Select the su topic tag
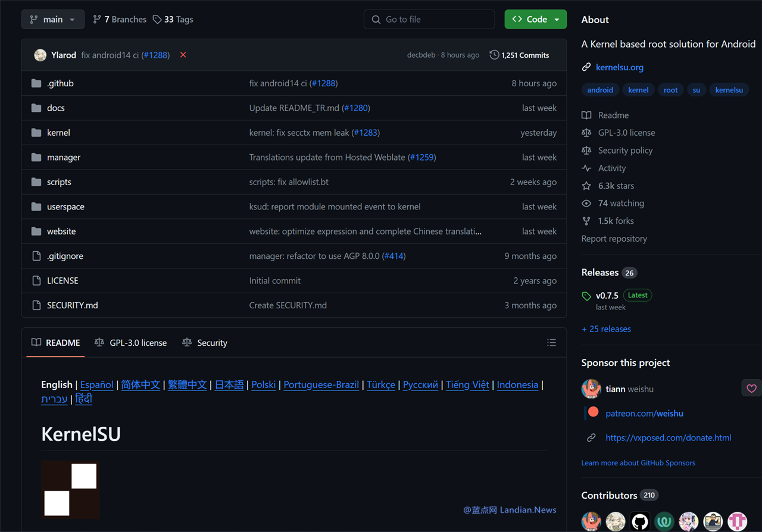Image resolution: width=762 pixels, height=532 pixels. [x=697, y=90]
